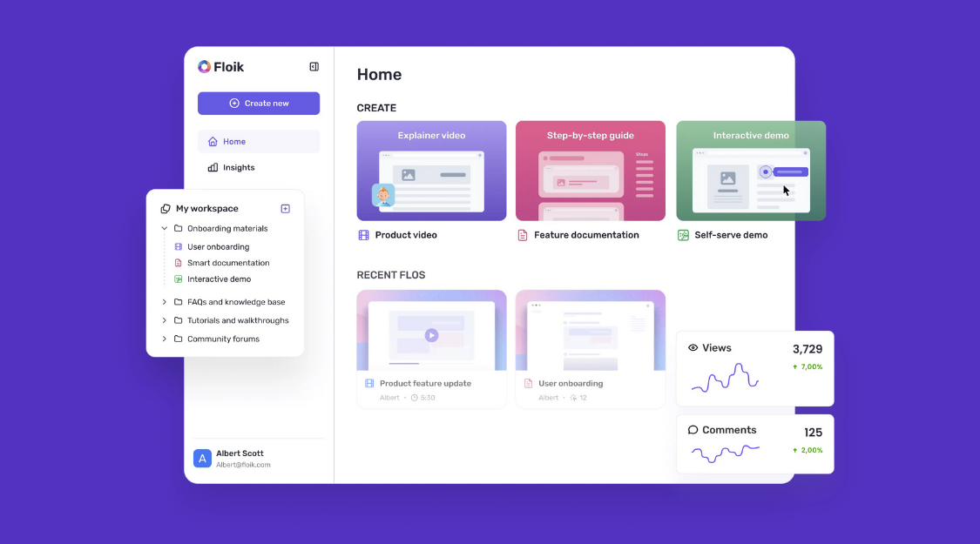Open Insights from the sidebar menu

238,167
